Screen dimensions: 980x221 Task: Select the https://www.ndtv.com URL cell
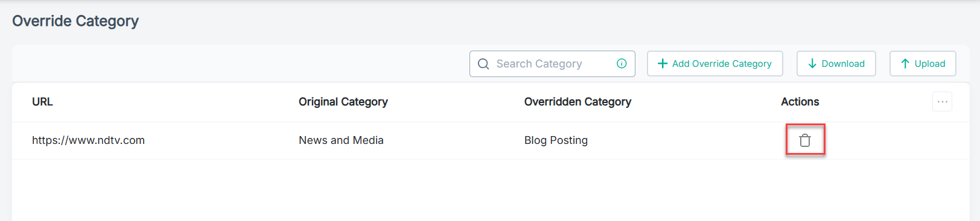coord(88,140)
